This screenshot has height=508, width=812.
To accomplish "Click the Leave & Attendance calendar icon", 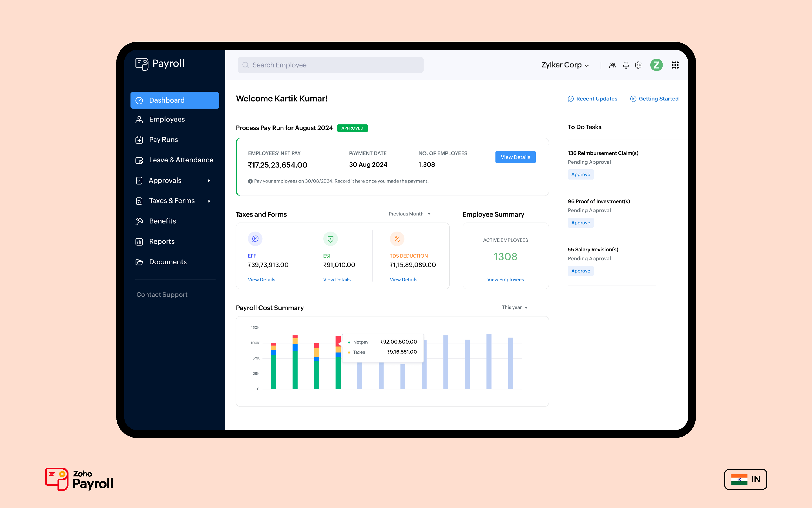I will click(x=140, y=160).
